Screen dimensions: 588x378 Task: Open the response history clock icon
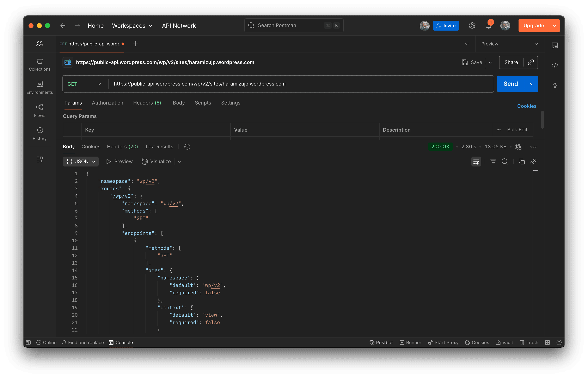click(187, 146)
